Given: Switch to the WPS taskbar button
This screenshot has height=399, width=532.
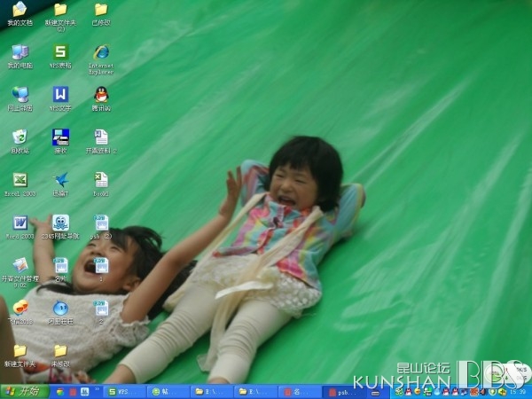Looking at the screenshot, I should point(125,392).
